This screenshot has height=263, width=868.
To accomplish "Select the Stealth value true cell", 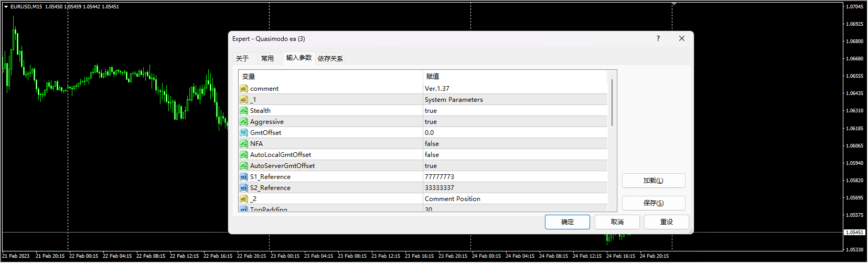I will (431, 111).
